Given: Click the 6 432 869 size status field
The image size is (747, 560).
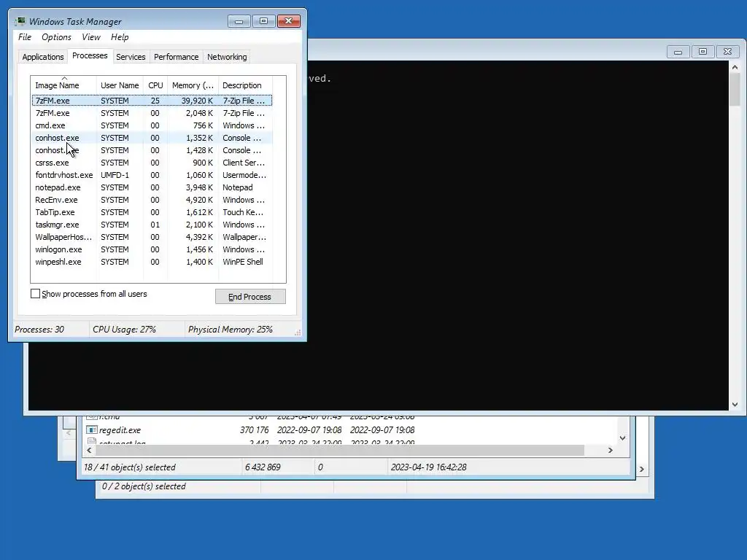Looking at the screenshot, I should [263, 467].
